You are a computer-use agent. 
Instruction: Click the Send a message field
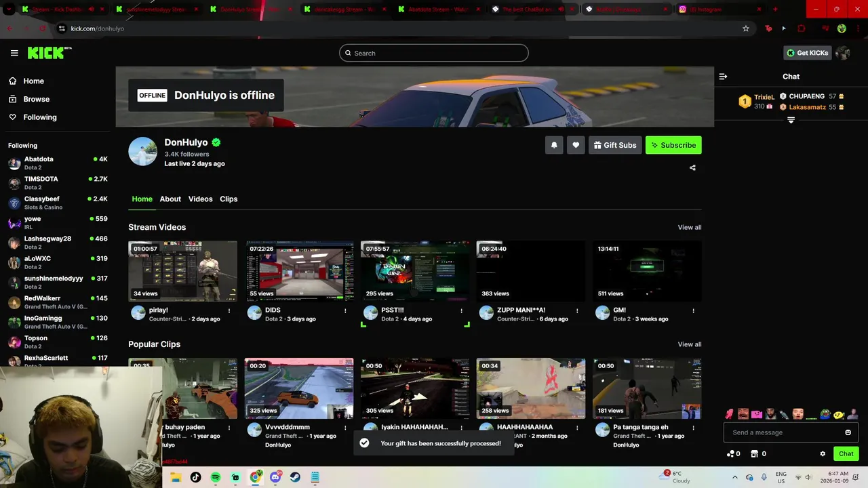[x=791, y=432]
